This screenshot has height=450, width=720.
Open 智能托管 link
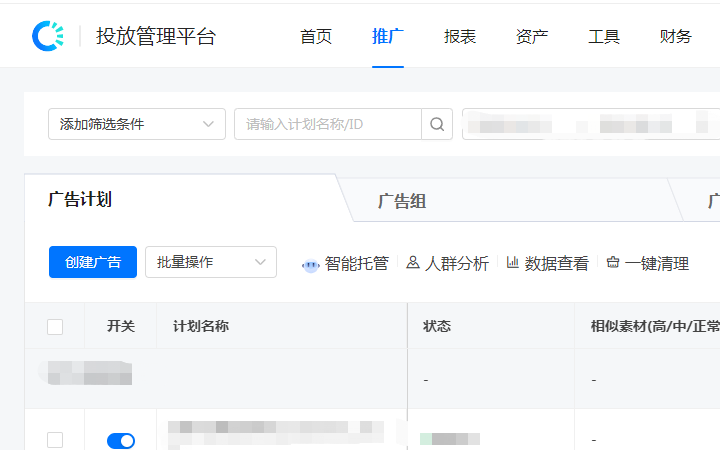(356, 264)
